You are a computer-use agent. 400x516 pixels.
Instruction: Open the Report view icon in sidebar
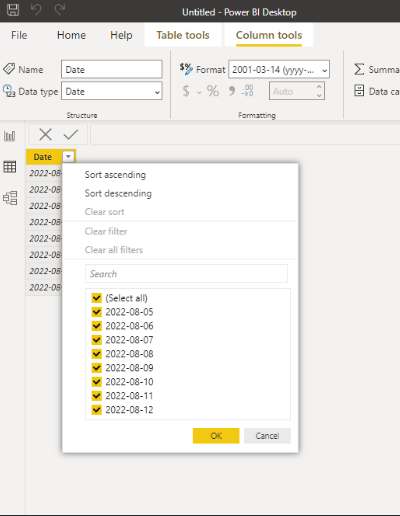click(x=10, y=136)
